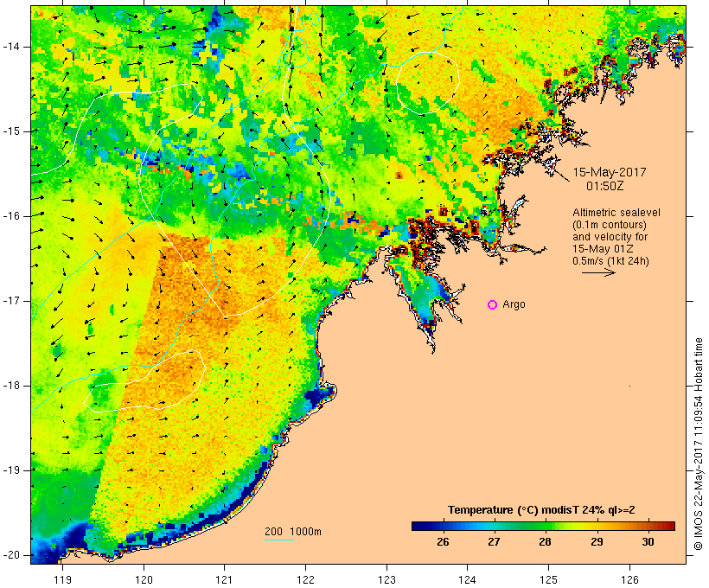Click the green 28 region of the colorbar

coord(545,526)
